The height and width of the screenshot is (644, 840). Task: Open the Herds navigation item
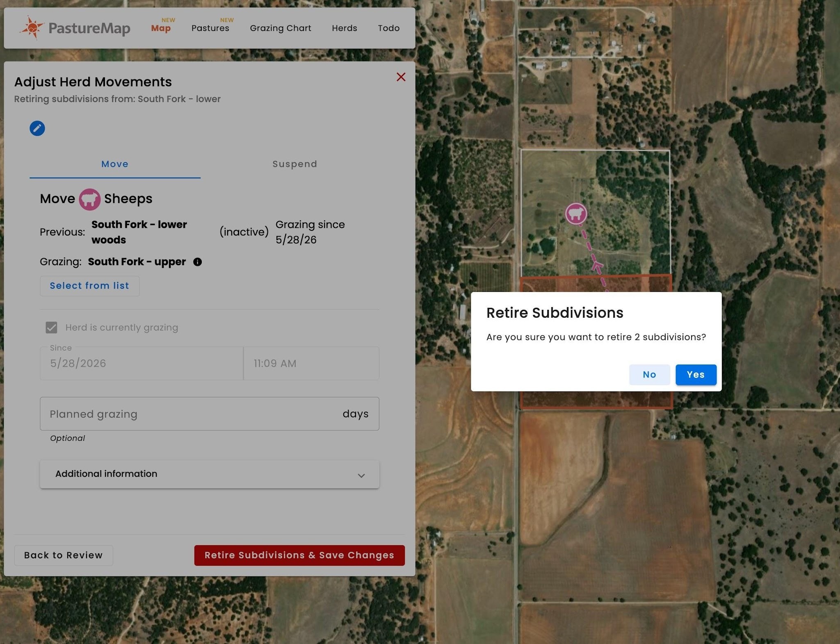tap(345, 28)
